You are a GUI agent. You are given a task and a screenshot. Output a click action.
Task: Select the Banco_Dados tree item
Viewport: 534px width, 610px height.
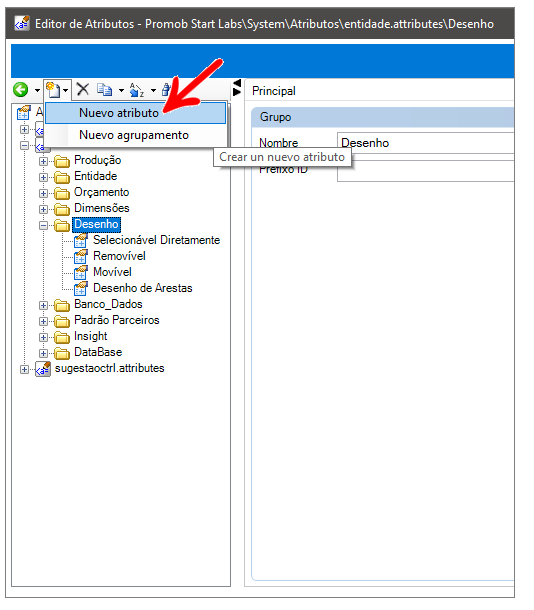click(108, 304)
